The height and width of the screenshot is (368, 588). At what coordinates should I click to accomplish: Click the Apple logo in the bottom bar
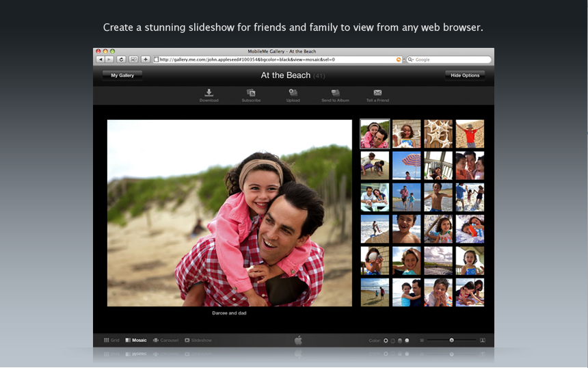pyautogui.click(x=298, y=340)
